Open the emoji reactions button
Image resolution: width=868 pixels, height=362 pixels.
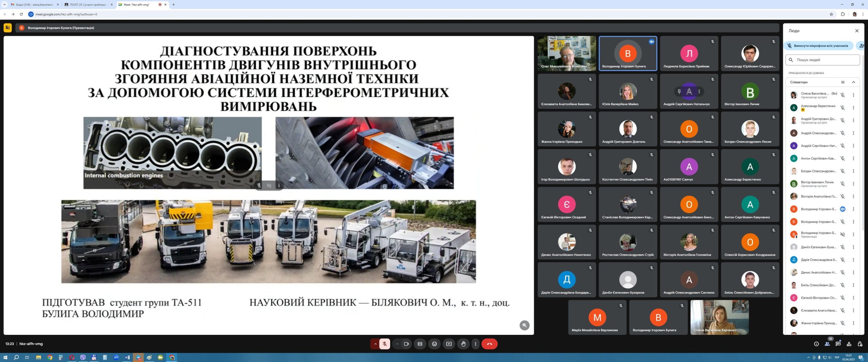coord(434,344)
